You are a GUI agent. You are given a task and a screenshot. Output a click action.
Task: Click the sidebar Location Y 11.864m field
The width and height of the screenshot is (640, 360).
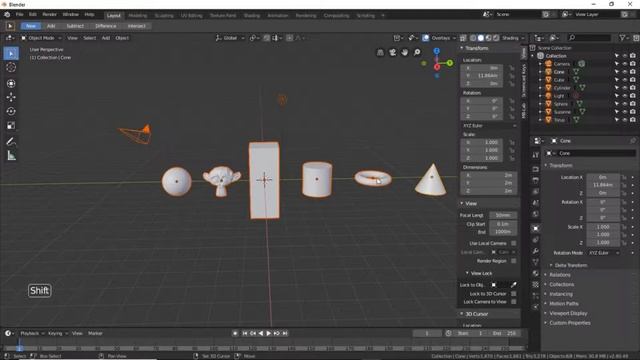tap(482, 76)
